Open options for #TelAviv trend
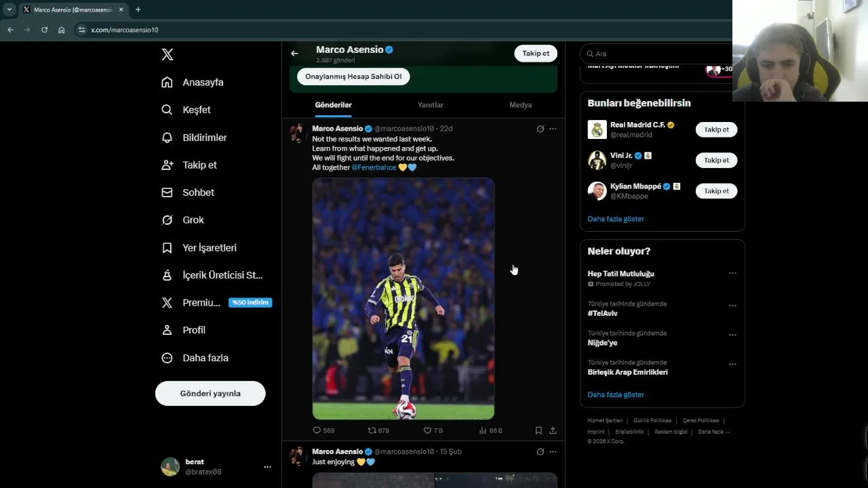Viewport: 868px width, 488px height. pos(732,306)
